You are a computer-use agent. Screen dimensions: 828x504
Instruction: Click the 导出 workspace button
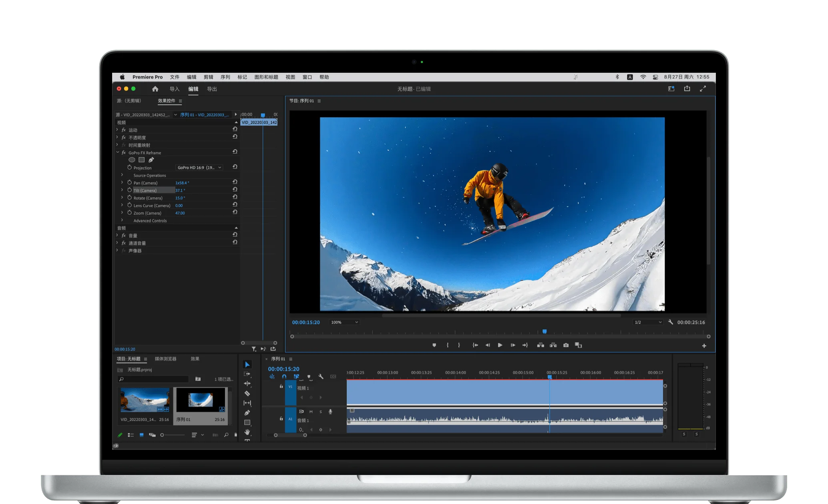pyautogui.click(x=212, y=89)
